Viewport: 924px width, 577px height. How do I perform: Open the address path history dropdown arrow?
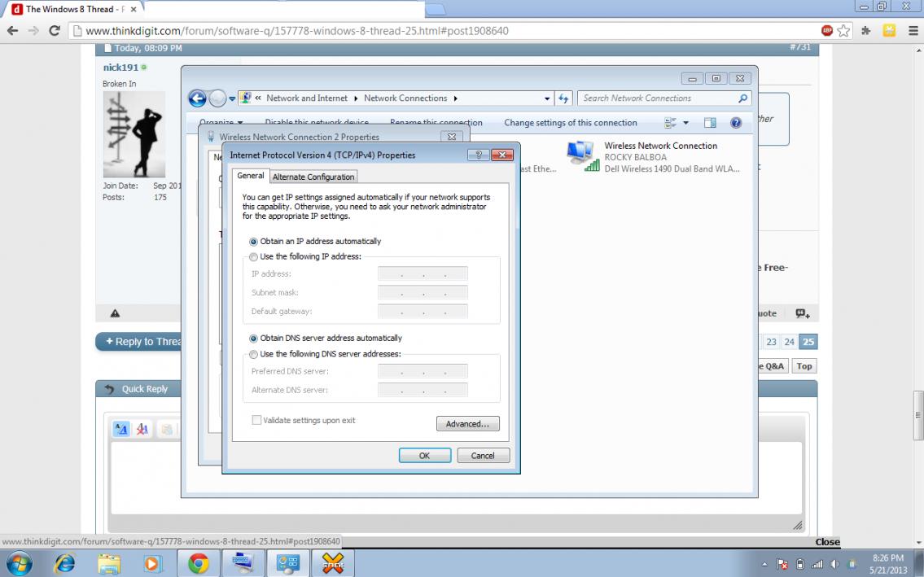tap(547, 98)
